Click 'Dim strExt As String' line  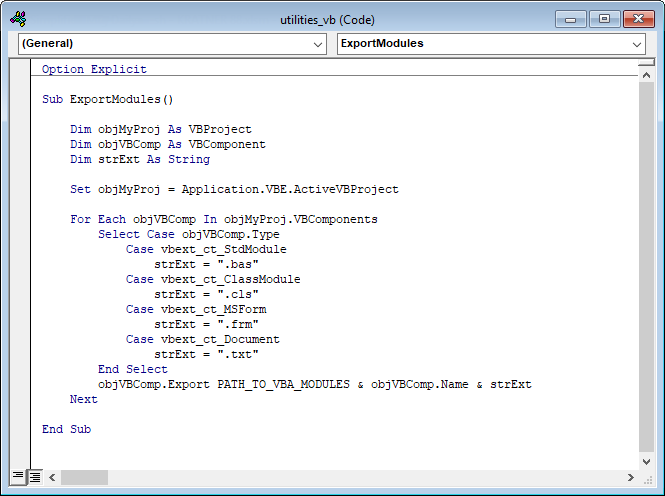tap(140, 159)
